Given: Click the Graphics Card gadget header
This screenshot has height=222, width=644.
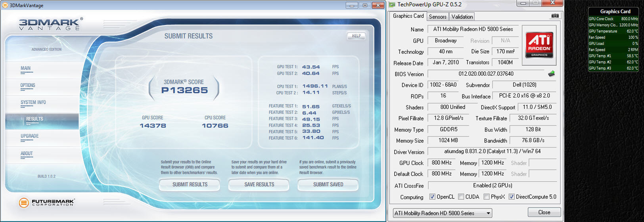Looking at the screenshot, I should (615, 11).
